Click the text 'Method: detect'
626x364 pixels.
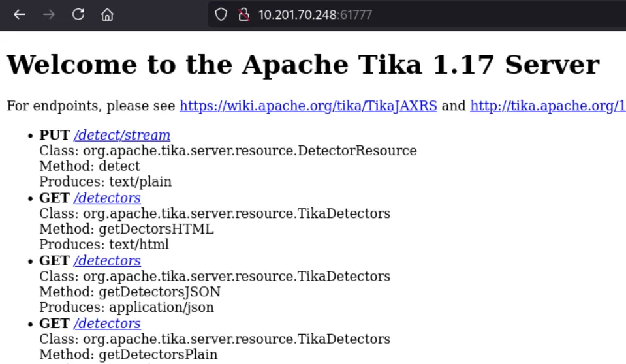click(89, 166)
